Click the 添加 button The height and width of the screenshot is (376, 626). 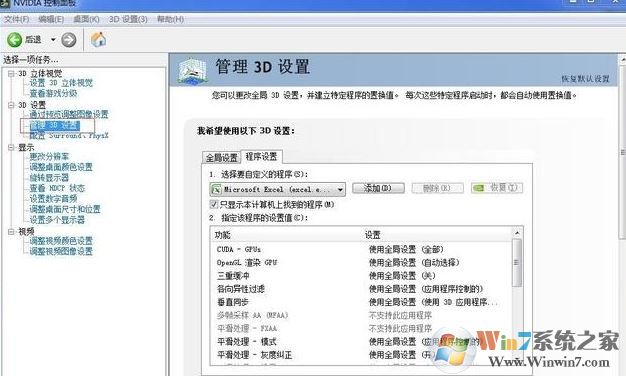pyautogui.click(x=378, y=188)
